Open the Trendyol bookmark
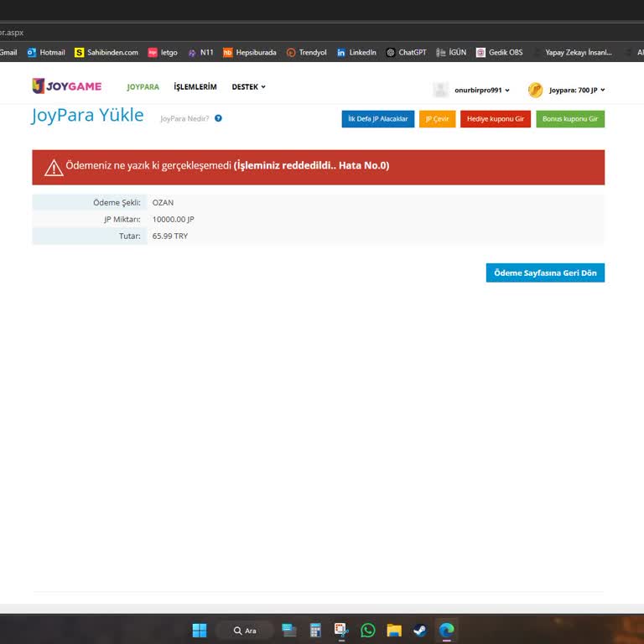The image size is (644, 644). (x=306, y=53)
